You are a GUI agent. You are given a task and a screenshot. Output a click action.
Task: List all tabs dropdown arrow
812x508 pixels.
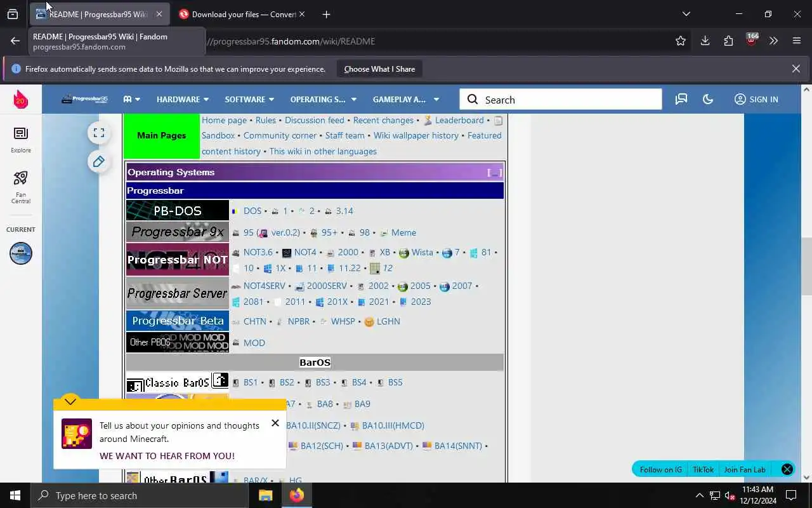pyautogui.click(x=686, y=14)
